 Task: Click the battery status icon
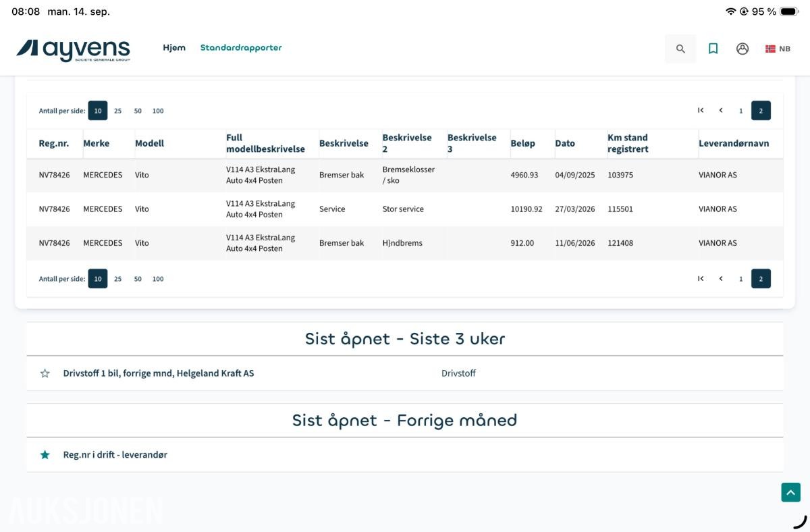789,11
